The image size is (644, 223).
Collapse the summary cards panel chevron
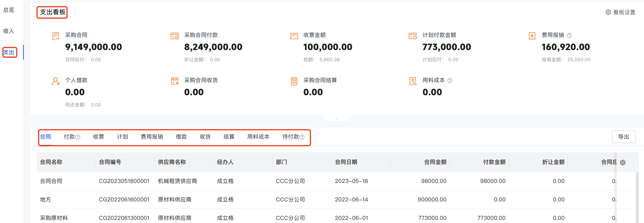pos(337,119)
